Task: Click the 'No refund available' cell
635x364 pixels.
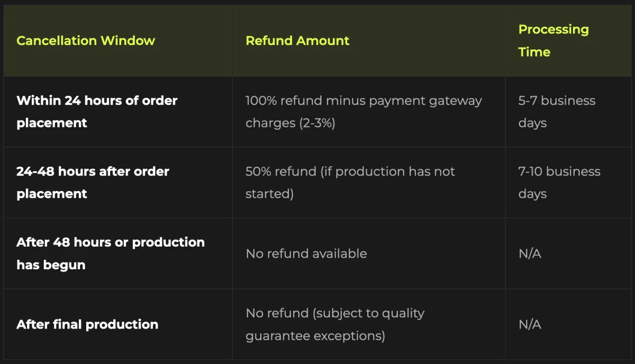Action: pos(306,253)
